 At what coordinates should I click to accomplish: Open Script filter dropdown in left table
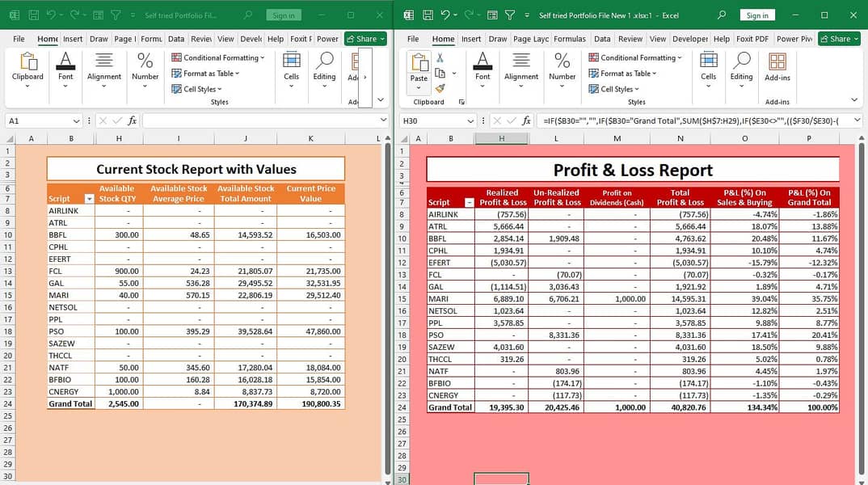(x=89, y=199)
